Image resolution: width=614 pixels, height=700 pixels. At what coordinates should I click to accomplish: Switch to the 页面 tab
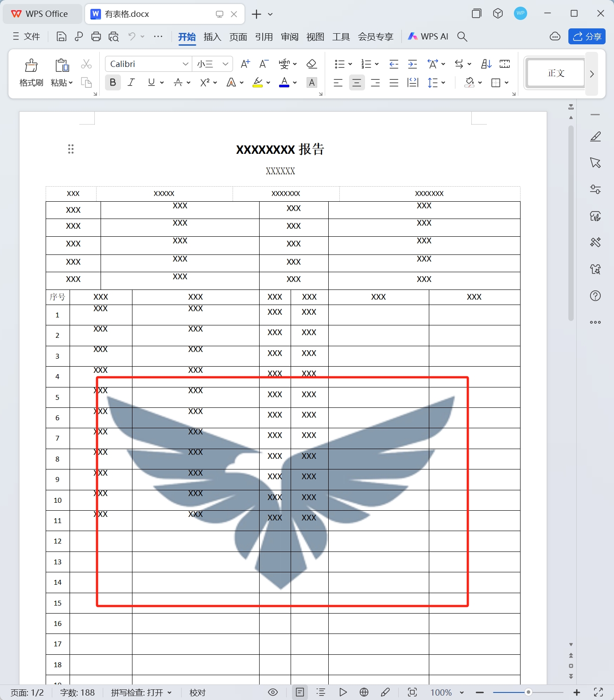click(238, 36)
